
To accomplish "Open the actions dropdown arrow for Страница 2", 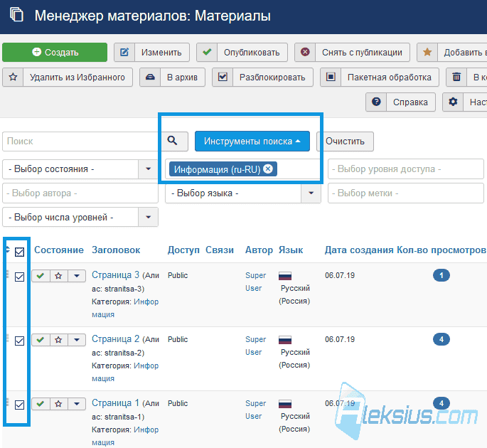I will (77, 340).
